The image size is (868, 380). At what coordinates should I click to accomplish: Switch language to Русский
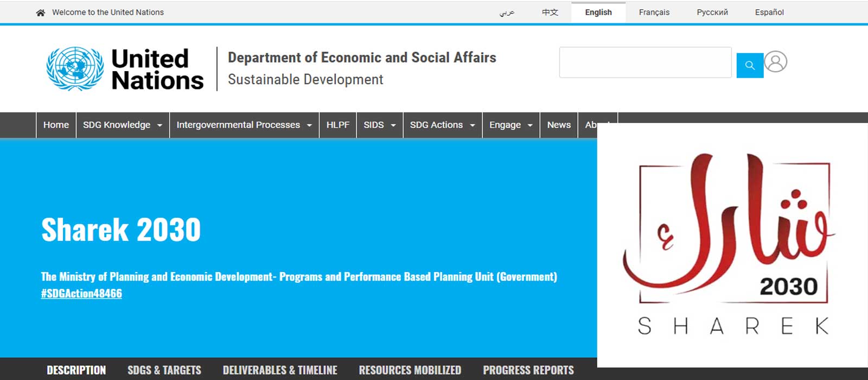[x=712, y=12]
